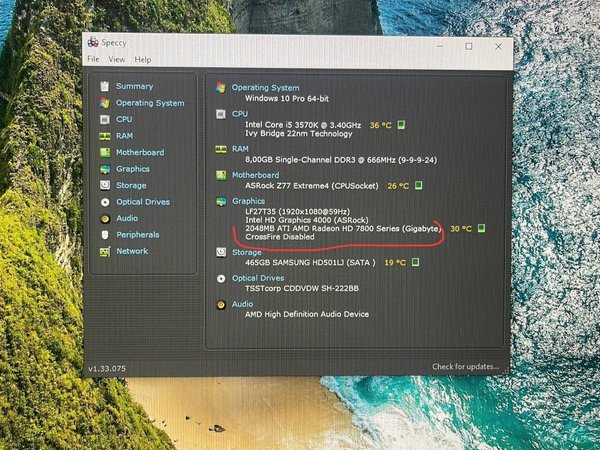Select the CPU chip icon in sidebar
The width and height of the screenshot is (600, 450).
coord(103,119)
